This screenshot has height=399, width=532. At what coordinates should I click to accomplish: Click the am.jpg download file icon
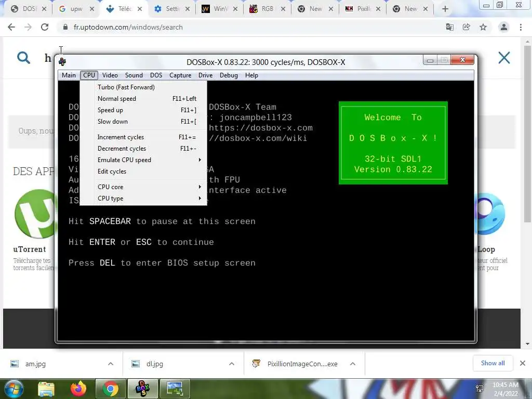pyautogui.click(x=15, y=364)
